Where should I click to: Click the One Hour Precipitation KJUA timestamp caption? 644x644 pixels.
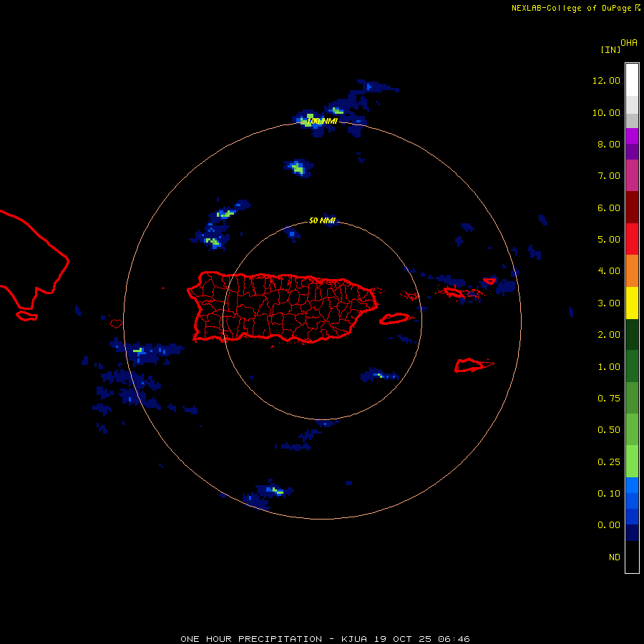[325, 639]
